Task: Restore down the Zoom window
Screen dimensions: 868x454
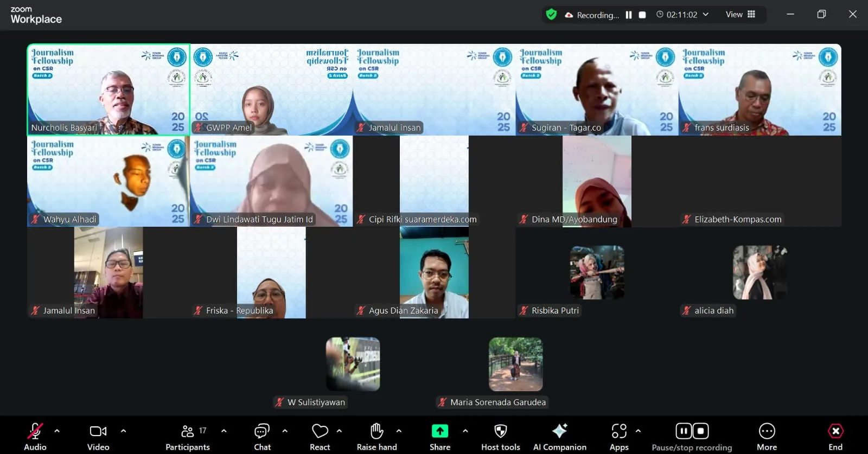Action: [x=821, y=14]
